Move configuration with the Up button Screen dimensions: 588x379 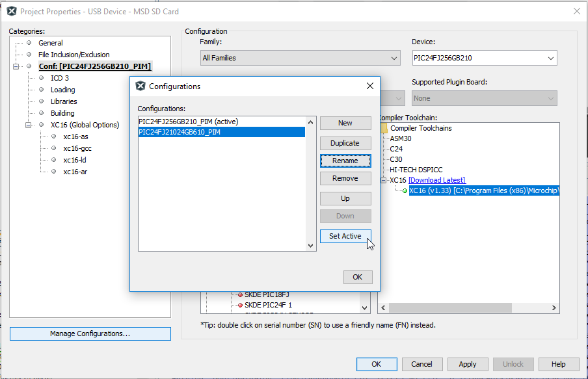click(345, 199)
